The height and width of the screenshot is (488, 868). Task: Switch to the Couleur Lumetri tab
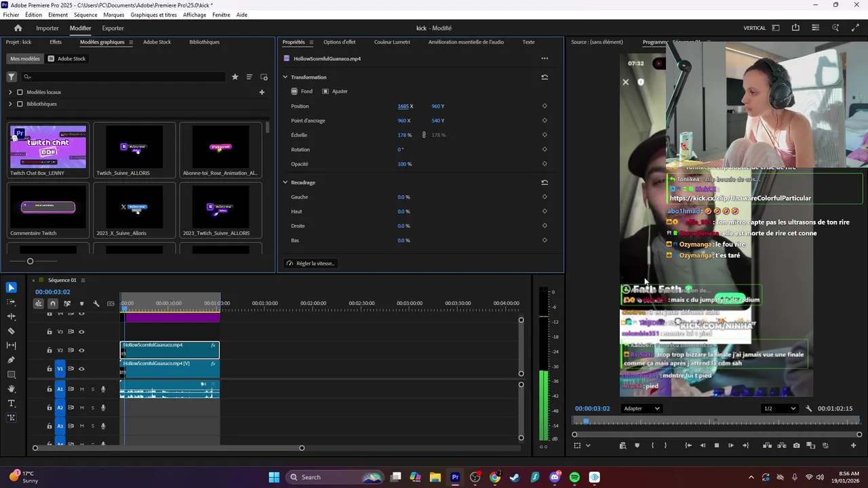coord(392,42)
